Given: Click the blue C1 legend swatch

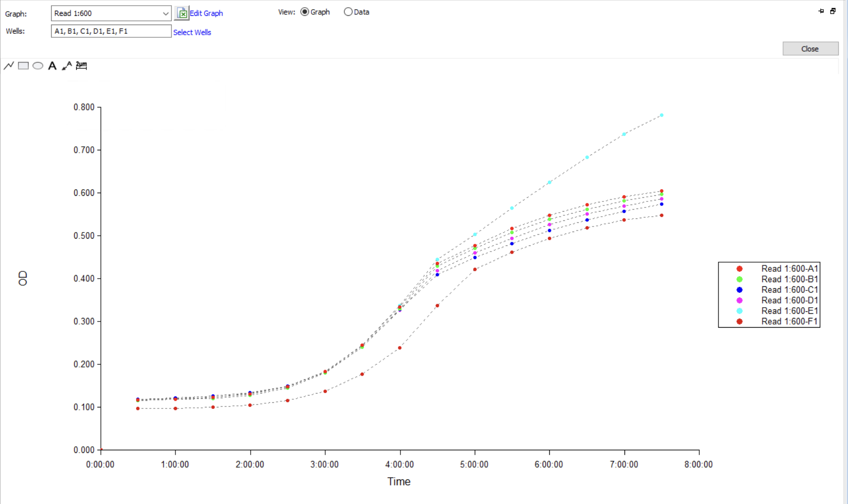Looking at the screenshot, I should 740,290.
